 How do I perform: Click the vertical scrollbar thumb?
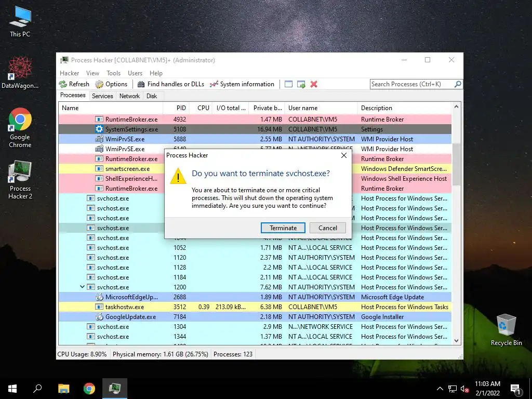click(456, 164)
